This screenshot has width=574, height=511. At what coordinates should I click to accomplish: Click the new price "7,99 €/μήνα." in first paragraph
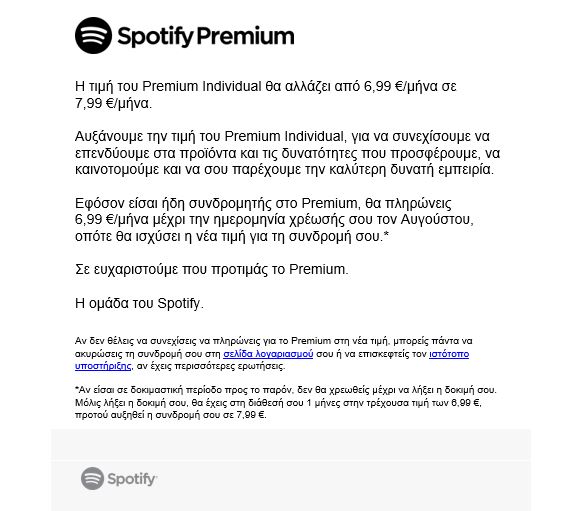point(113,104)
